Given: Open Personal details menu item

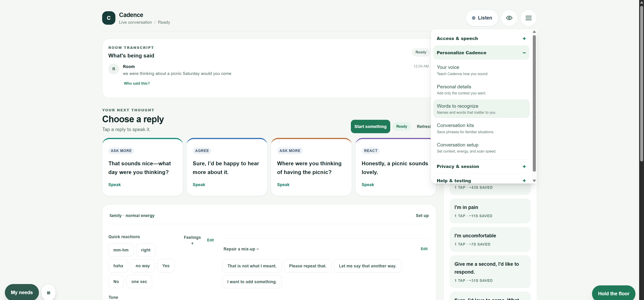Looking at the screenshot, I should click(x=481, y=90).
